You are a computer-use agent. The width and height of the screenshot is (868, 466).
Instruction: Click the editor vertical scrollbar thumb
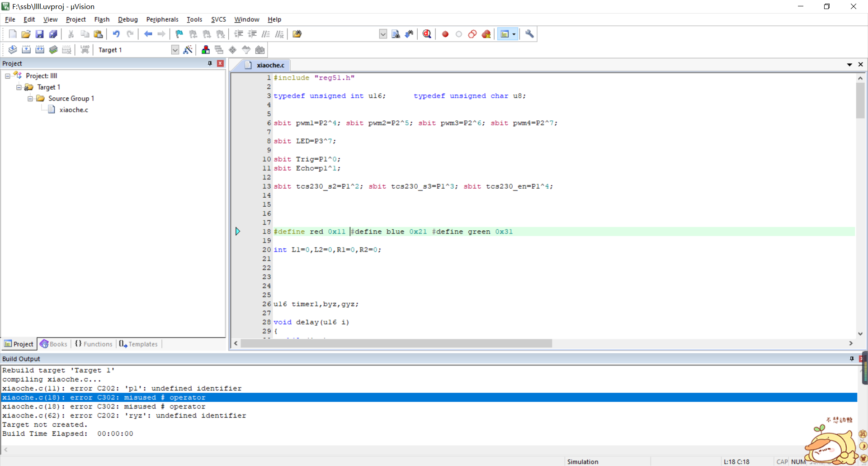860,100
